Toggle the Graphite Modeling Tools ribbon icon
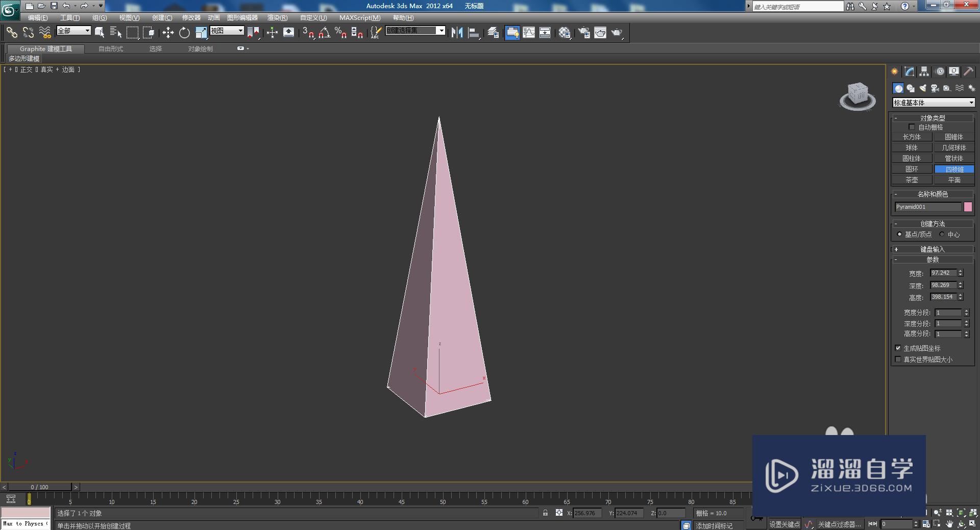This screenshot has height=530, width=980. coord(512,33)
